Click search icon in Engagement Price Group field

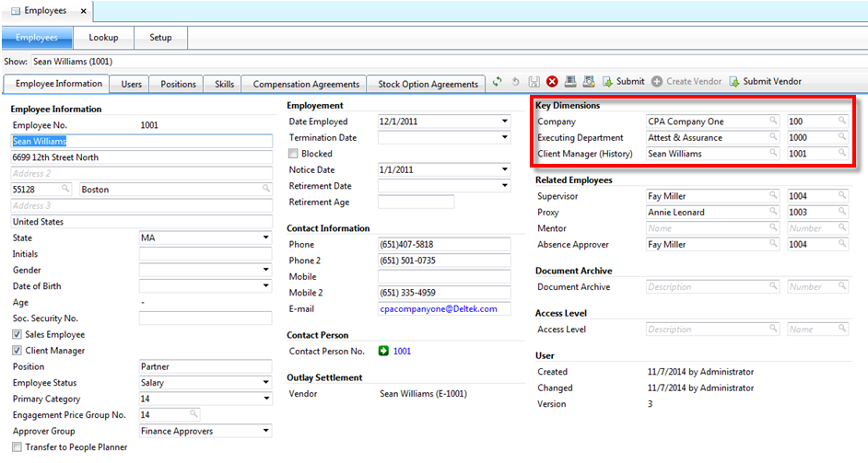pos(194,415)
